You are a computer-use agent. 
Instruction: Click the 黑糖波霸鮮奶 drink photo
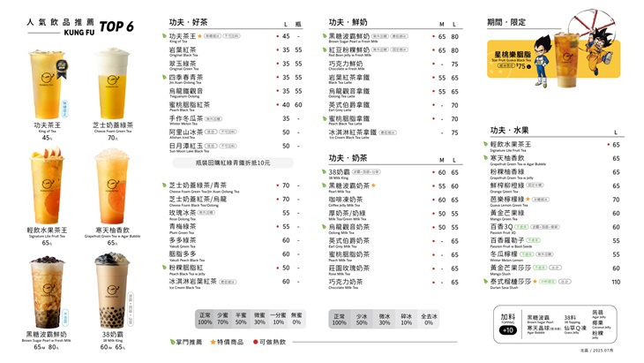pyautogui.click(x=47, y=291)
